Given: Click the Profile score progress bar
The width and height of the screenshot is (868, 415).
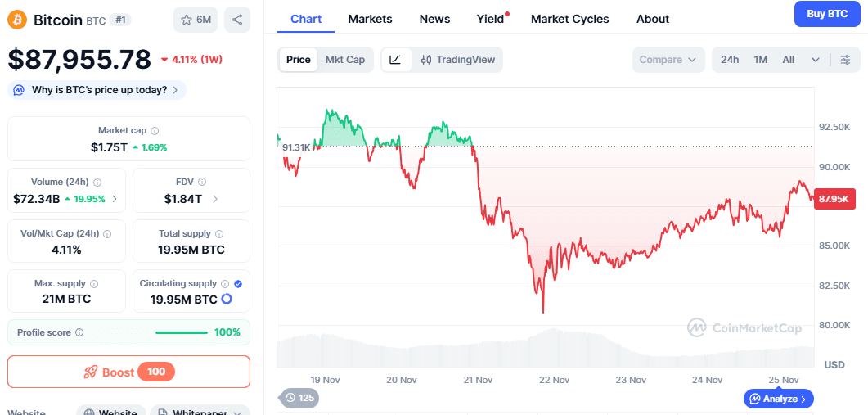Looking at the screenshot, I should (181, 332).
